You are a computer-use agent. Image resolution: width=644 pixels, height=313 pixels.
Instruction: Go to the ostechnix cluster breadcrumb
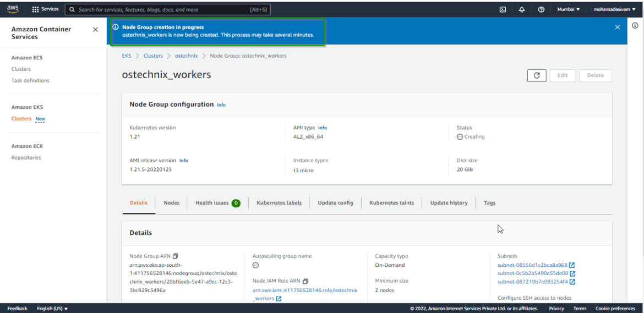186,56
